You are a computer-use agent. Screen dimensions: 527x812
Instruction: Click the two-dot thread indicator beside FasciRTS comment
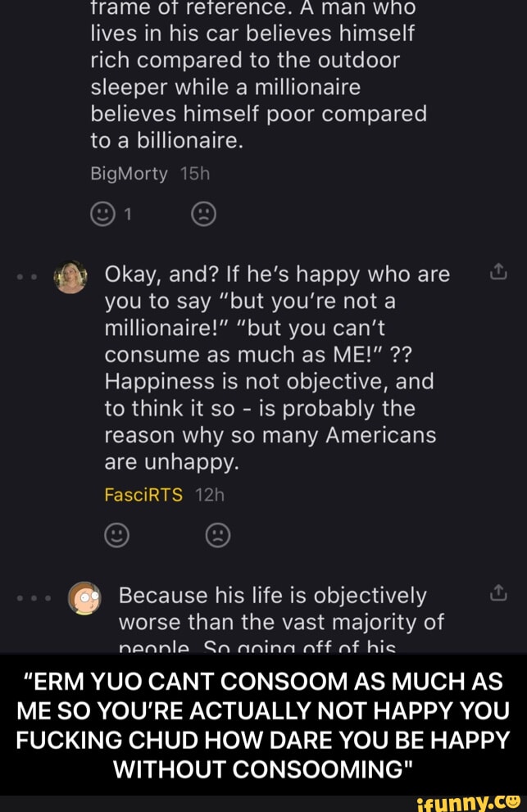click(x=33, y=276)
